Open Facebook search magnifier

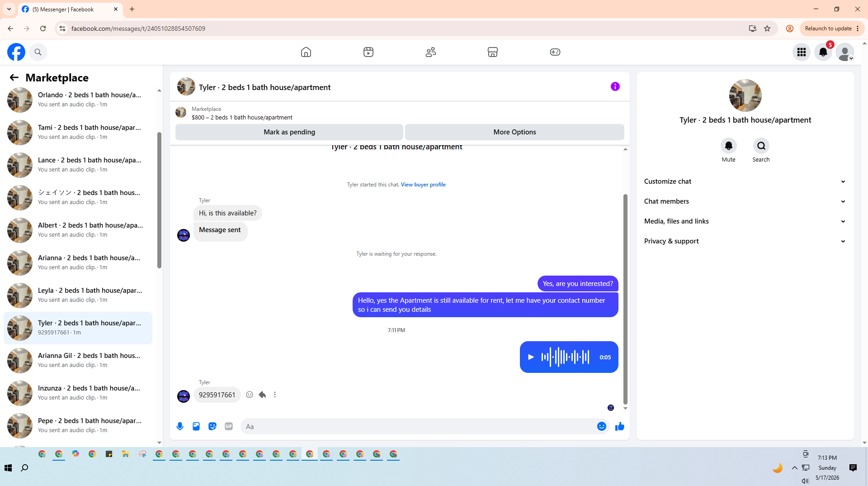(x=38, y=52)
